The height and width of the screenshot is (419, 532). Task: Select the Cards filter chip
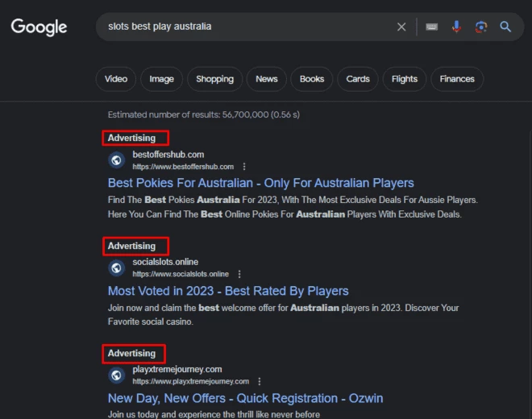(x=358, y=79)
